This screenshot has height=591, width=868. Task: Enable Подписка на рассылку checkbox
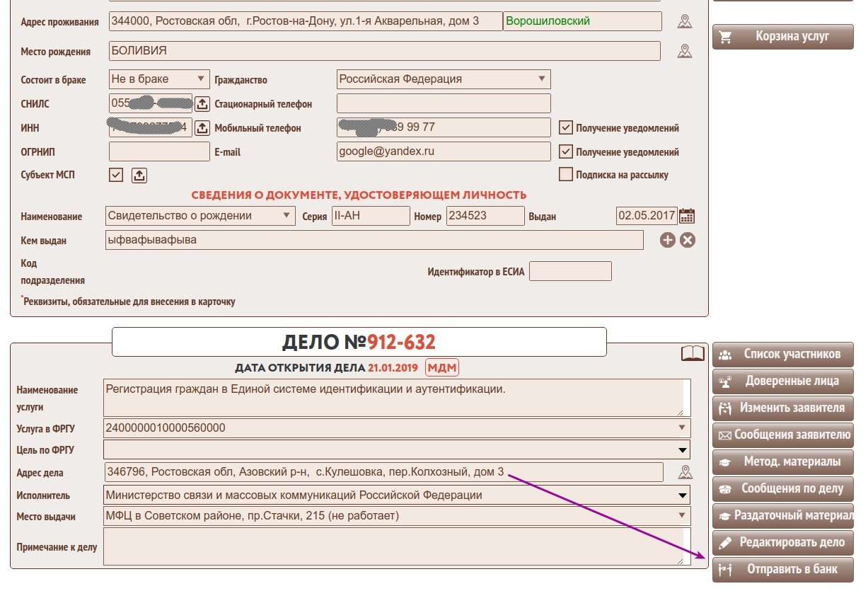(x=565, y=174)
